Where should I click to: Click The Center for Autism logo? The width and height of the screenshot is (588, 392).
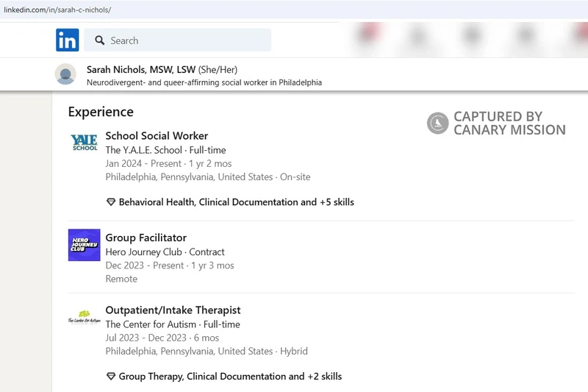click(84, 318)
